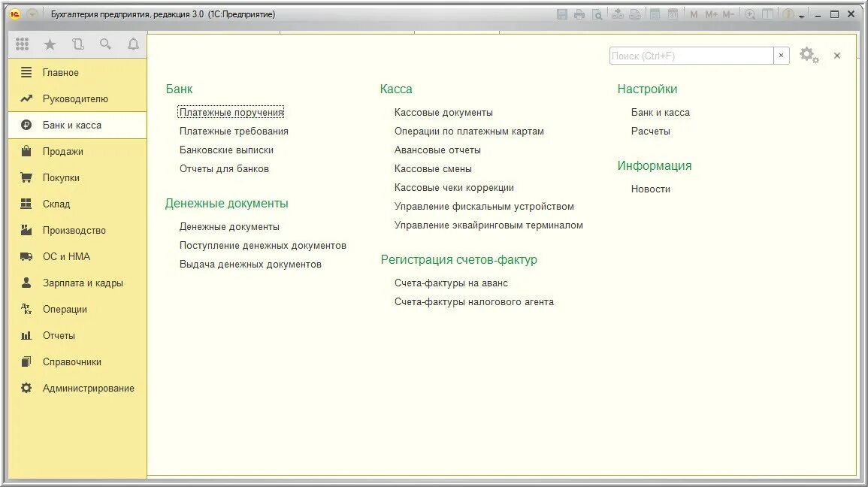Close the section menu panel with x

click(837, 56)
